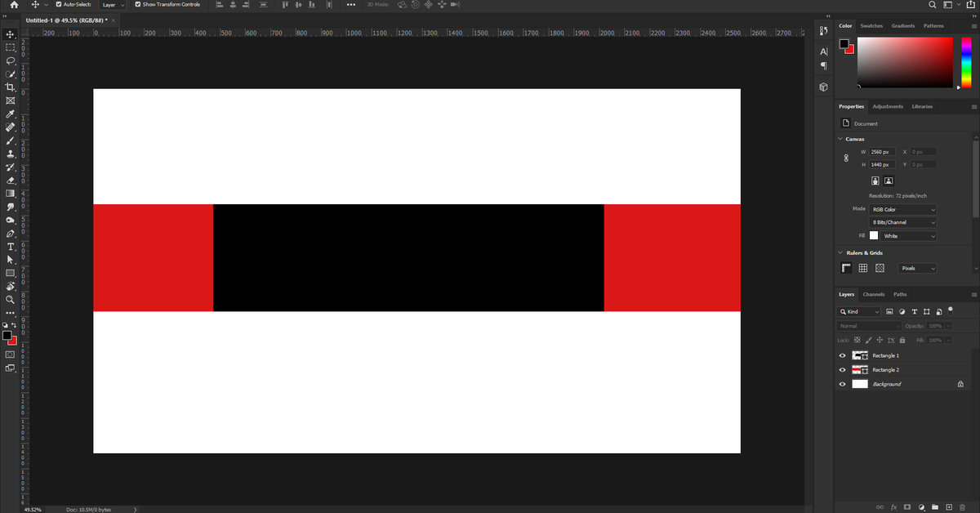Create a new layer with plus icon

pos(949,507)
